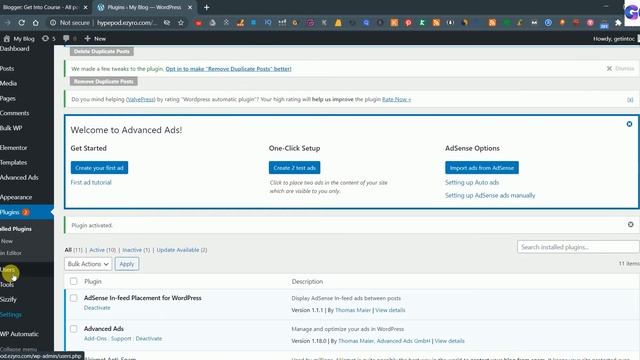This screenshot has height=360, width=640.
Task: Reload the browser page
Action: click(22, 23)
